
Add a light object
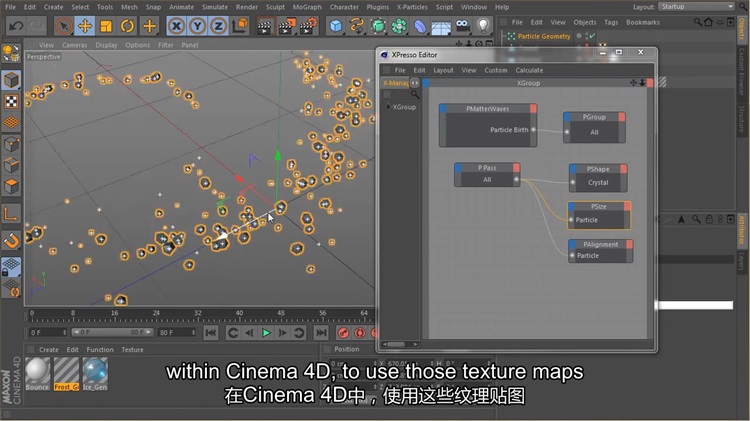(483, 26)
